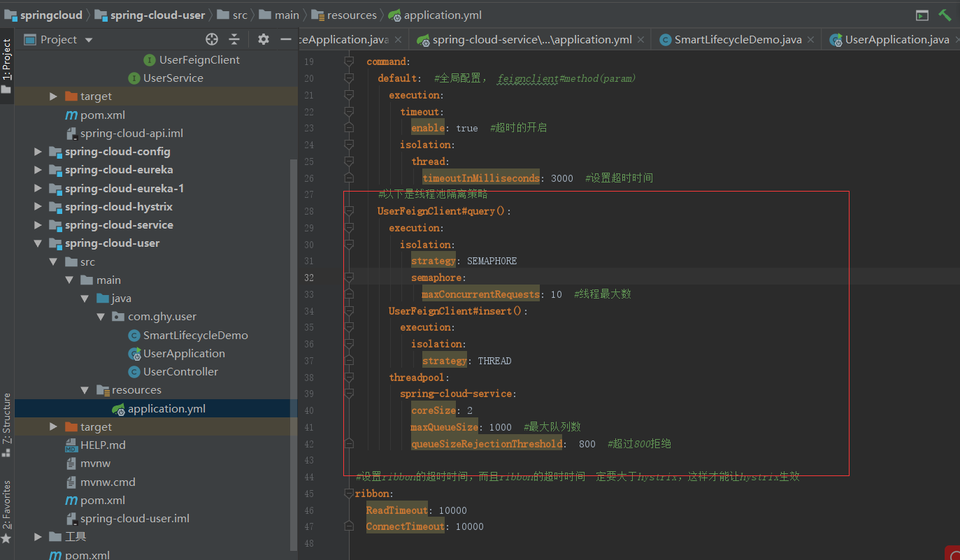The height and width of the screenshot is (560, 960).
Task: Click the mvnw file icon
Action: tap(71, 464)
